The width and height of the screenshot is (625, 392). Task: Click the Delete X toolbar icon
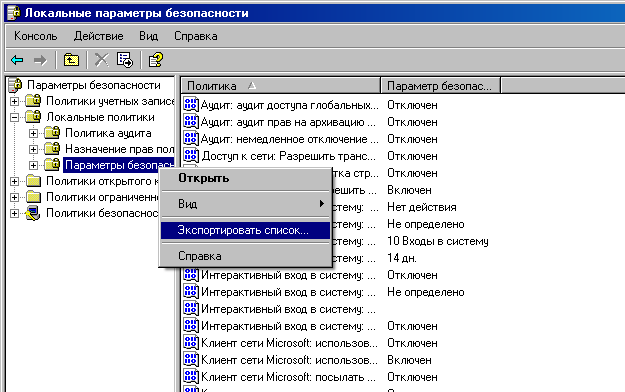pos(101,60)
